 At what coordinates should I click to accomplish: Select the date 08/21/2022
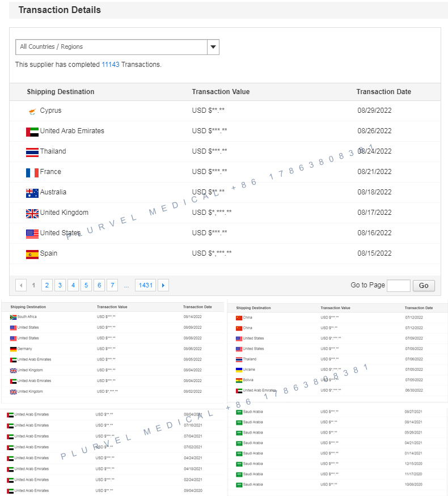375,172
